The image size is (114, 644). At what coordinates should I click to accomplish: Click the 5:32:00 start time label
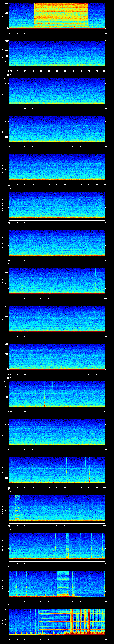pyautogui.click(x=9, y=374)
